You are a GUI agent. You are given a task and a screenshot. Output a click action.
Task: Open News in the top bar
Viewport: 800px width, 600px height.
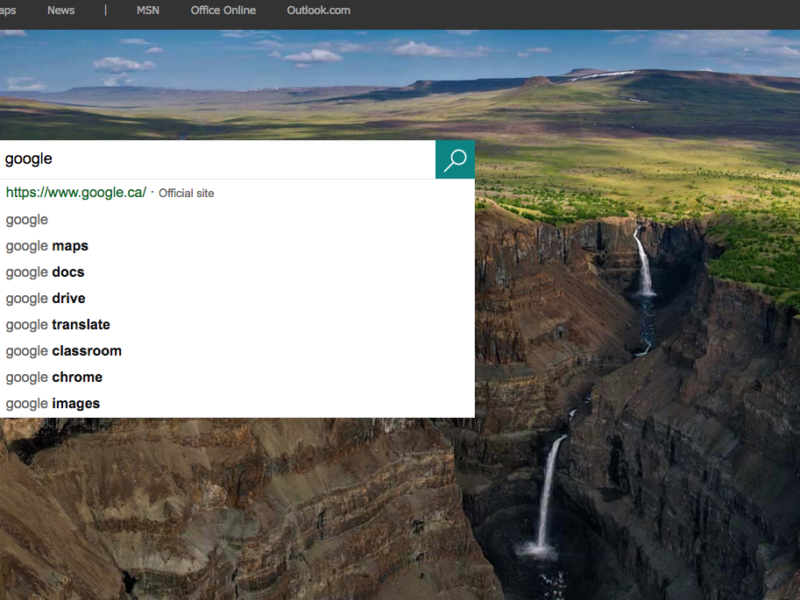pos(61,10)
